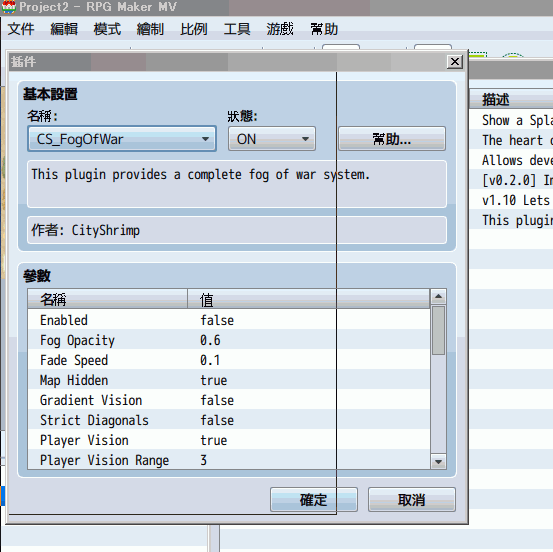Select the 'Show a Spla' row in background list
The height and width of the screenshot is (552, 553).
511,120
